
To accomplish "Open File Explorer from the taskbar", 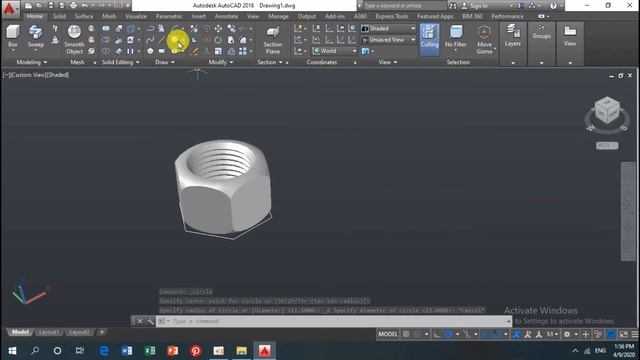I will coord(242,351).
